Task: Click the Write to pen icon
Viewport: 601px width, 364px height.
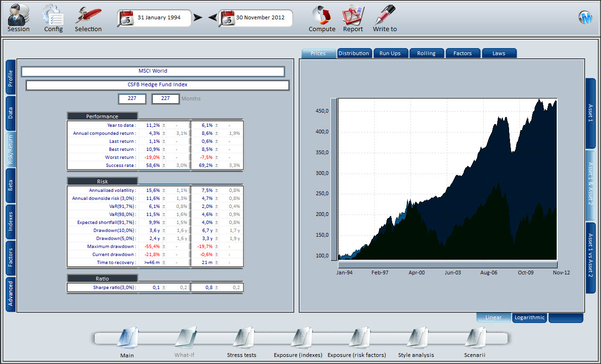Action: tap(385, 15)
